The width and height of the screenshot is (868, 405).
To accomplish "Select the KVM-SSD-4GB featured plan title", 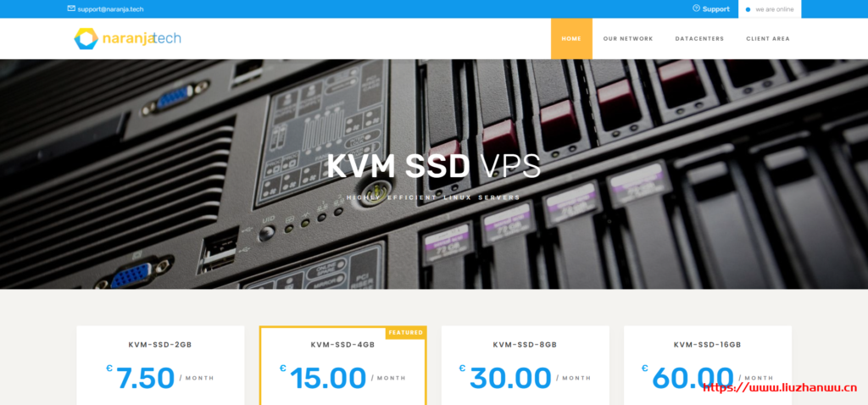I will (342, 345).
